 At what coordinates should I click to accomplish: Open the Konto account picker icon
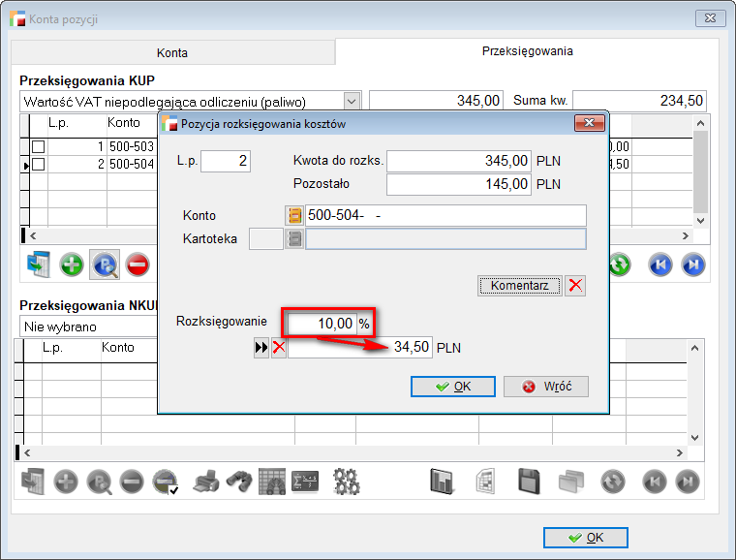click(x=294, y=216)
